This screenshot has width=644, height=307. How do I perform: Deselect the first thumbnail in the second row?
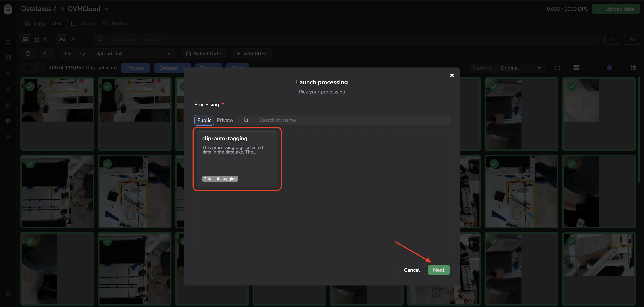(30, 164)
